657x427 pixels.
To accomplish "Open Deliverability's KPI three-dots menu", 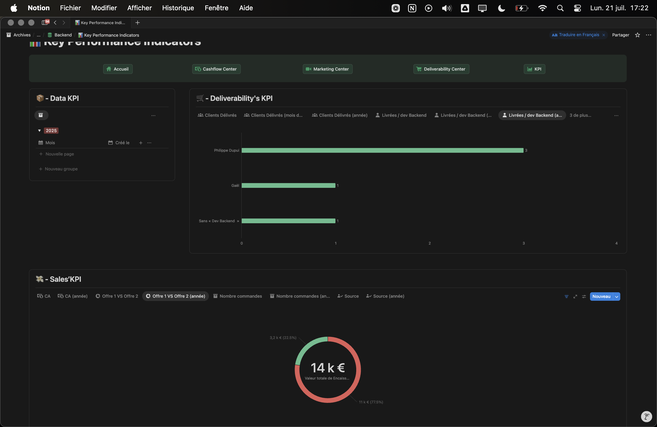I will tap(616, 115).
